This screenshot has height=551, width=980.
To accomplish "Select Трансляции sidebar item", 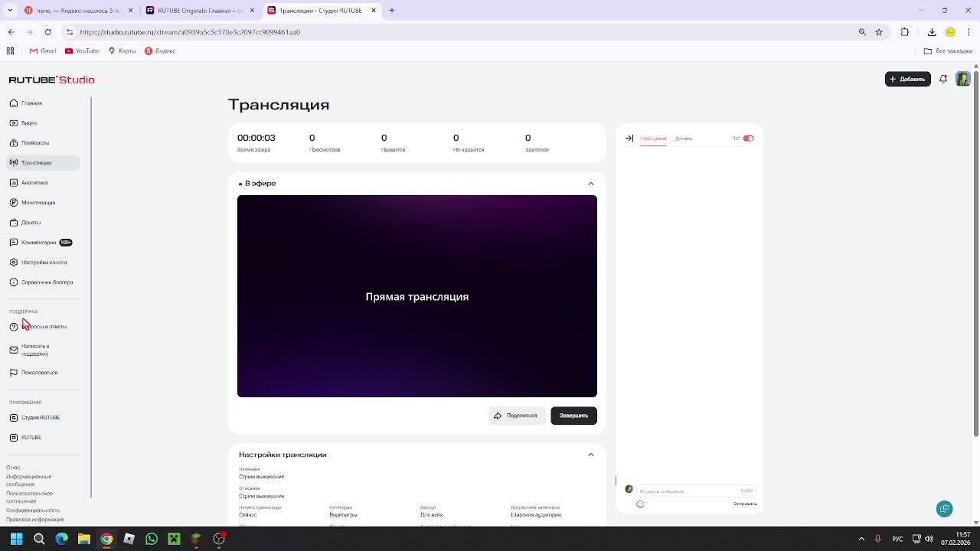I will 43,162.
